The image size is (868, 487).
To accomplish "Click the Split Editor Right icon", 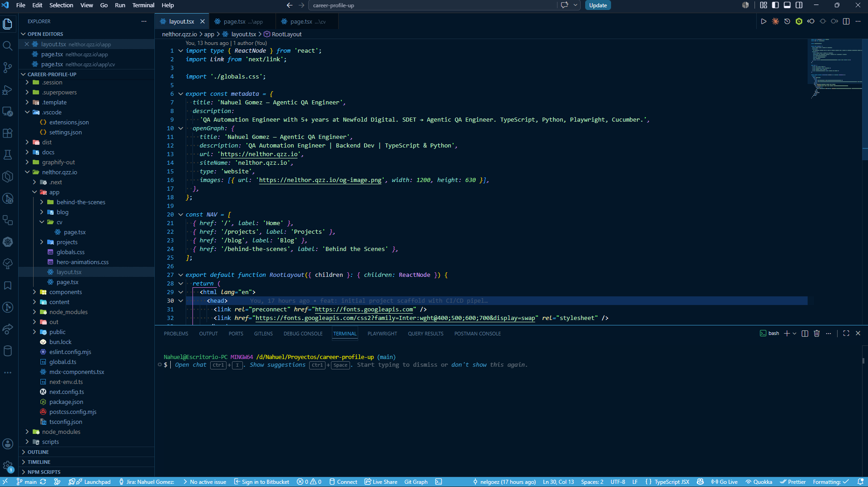I will [846, 21].
